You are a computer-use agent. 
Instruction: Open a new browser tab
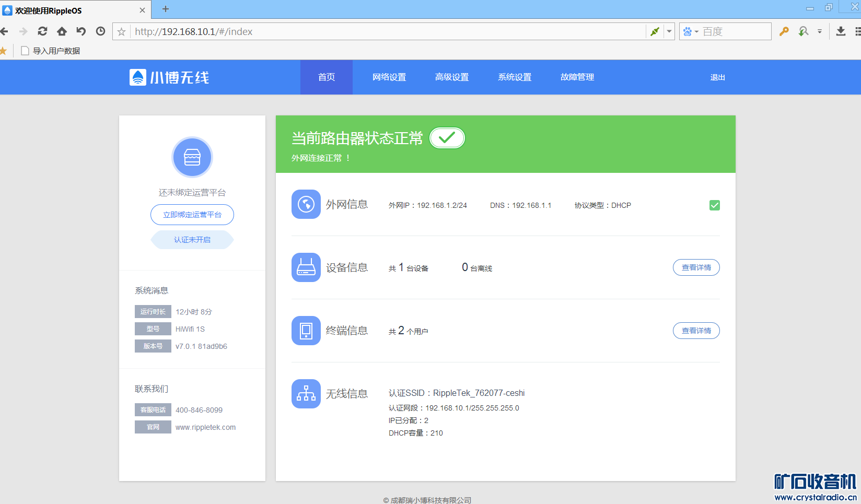click(x=166, y=9)
